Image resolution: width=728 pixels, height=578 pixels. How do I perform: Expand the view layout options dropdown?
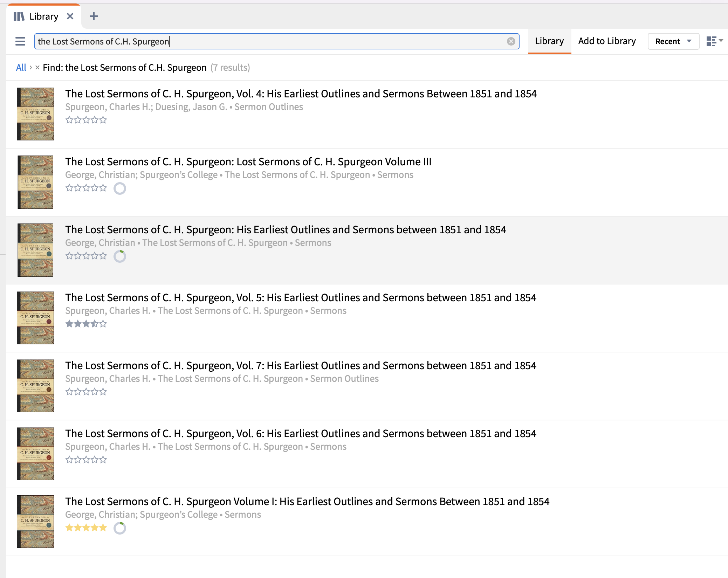pos(715,41)
